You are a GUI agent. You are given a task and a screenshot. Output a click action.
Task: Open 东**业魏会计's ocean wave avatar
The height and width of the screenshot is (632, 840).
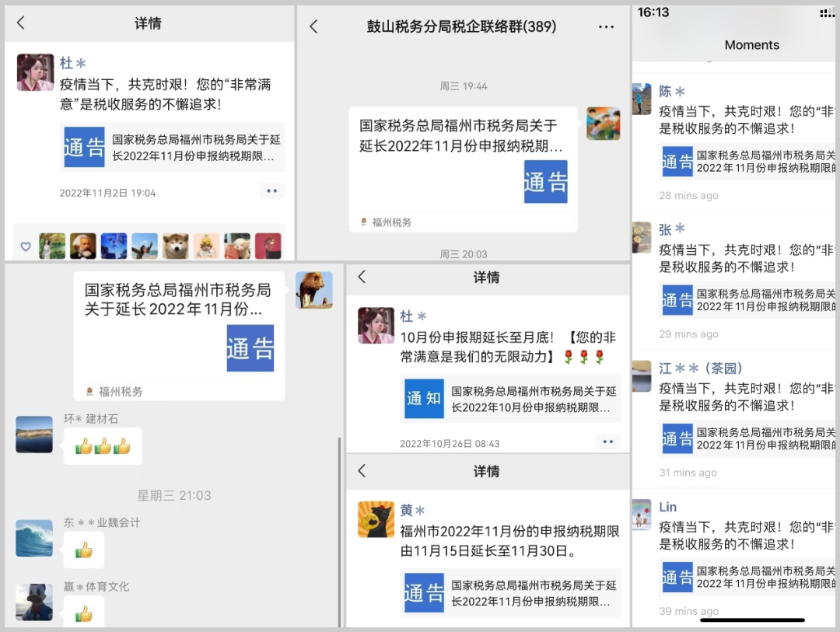(x=34, y=538)
